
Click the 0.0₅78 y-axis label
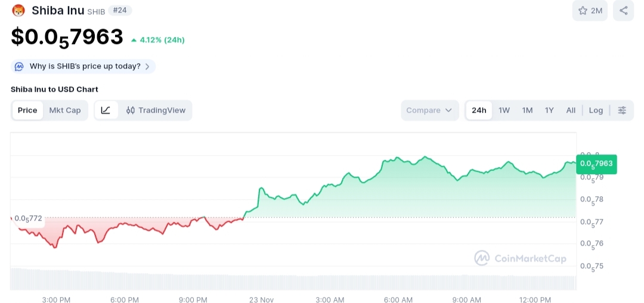click(592, 200)
